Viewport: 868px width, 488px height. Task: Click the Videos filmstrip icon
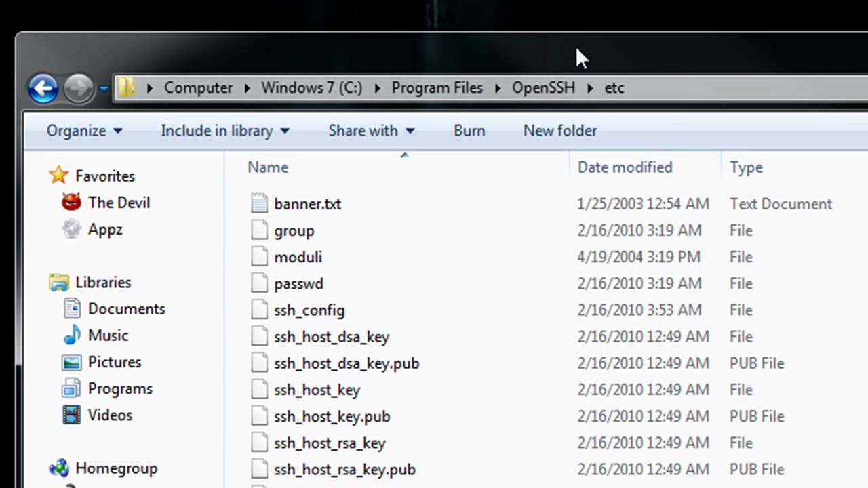coord(71,415)
